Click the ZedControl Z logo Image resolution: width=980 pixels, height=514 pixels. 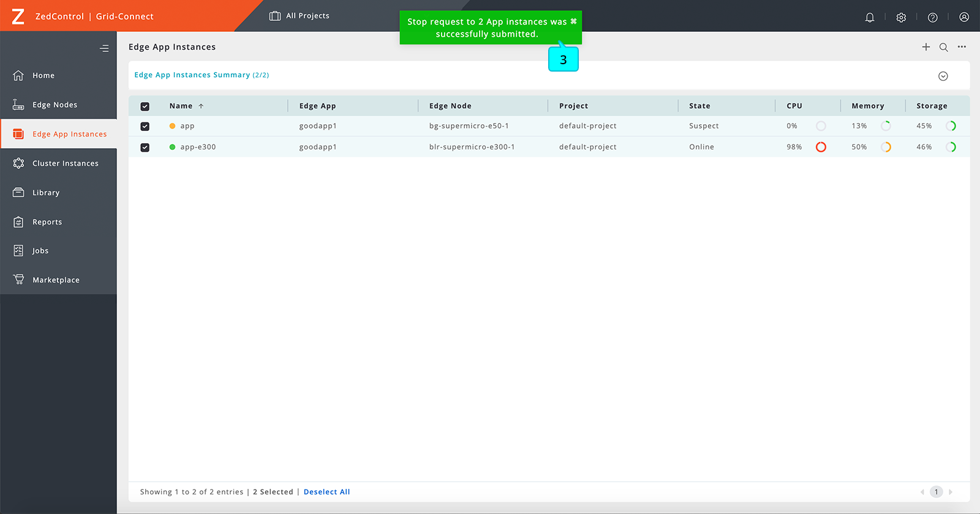18,17
